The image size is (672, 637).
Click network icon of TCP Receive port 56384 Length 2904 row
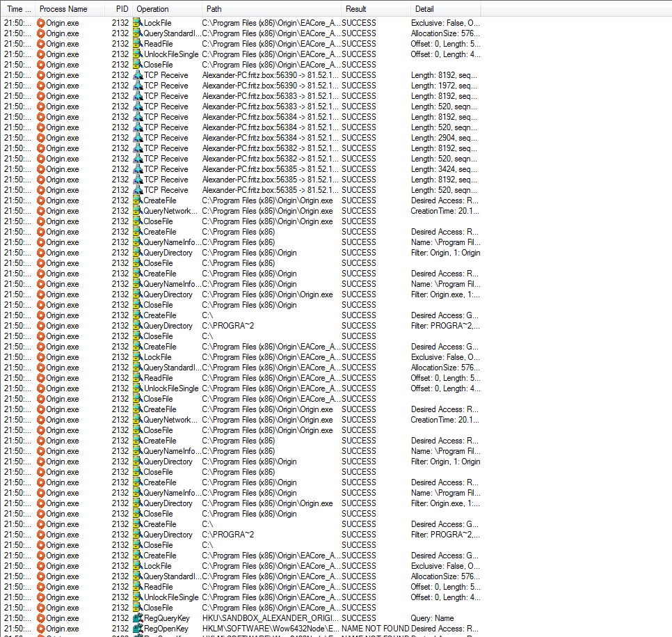(x=138, y=138)
